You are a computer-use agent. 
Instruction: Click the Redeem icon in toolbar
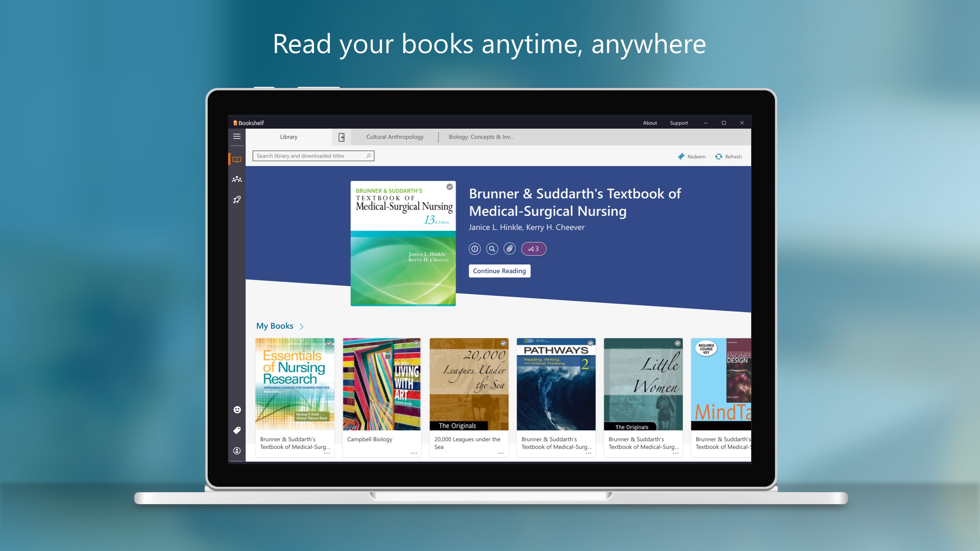coord(683,156)
